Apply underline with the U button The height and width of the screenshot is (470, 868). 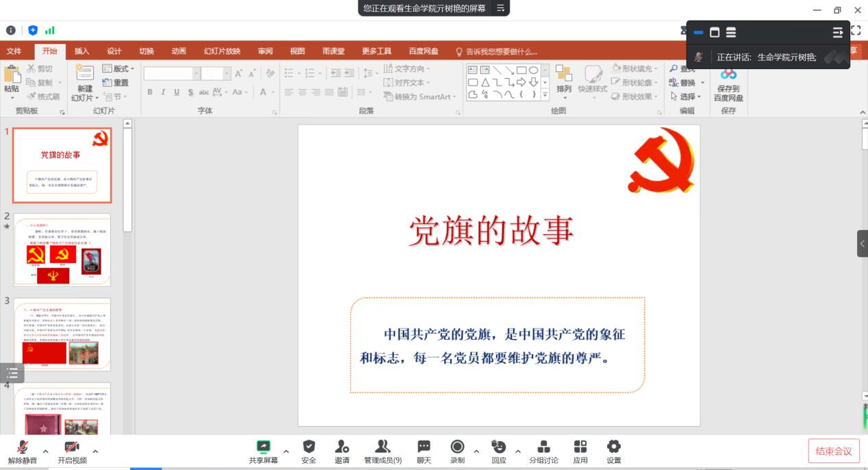pyautogui.click(x=177, y=92)
